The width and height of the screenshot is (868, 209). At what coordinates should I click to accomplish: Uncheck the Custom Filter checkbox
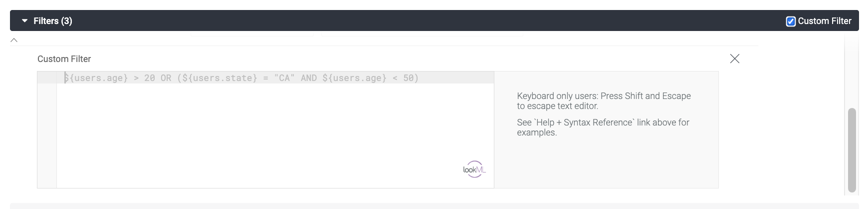coord(791,21)
